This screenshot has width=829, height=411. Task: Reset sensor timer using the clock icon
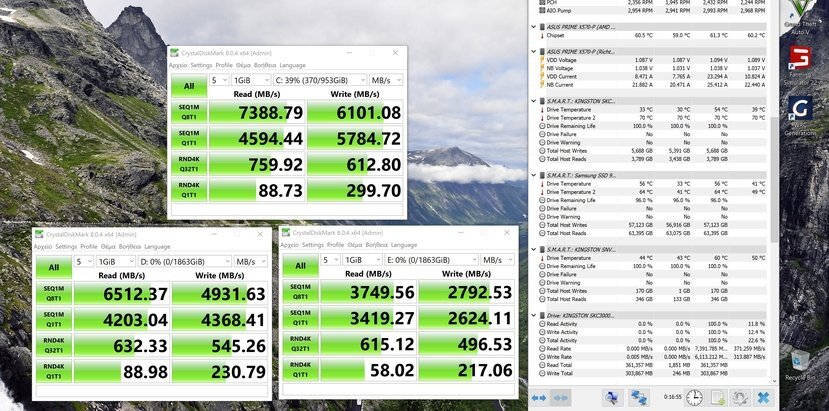point(694,397)
